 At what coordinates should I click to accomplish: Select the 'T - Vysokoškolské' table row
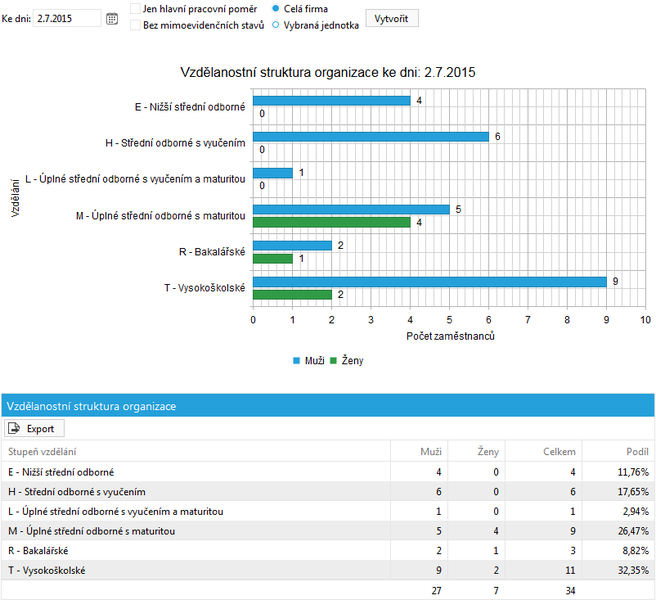coord(328,570)
